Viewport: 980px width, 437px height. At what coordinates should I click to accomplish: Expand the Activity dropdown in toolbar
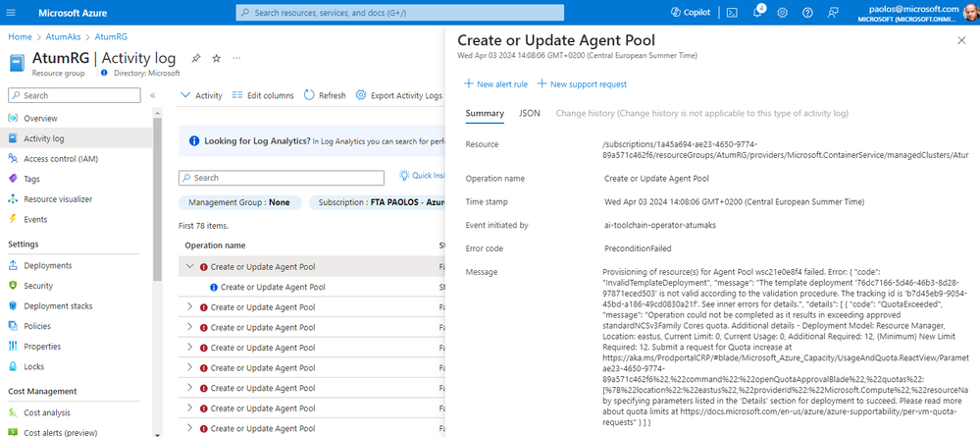click(x=201, y=95)
